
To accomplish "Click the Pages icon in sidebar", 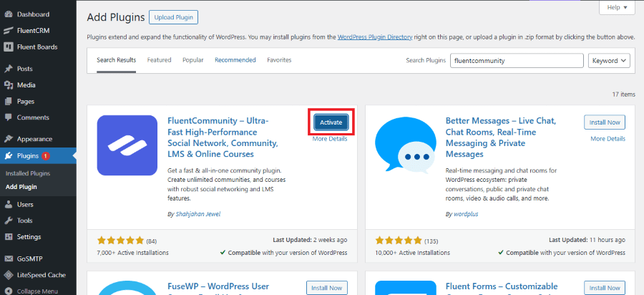I will pos(8,102).
